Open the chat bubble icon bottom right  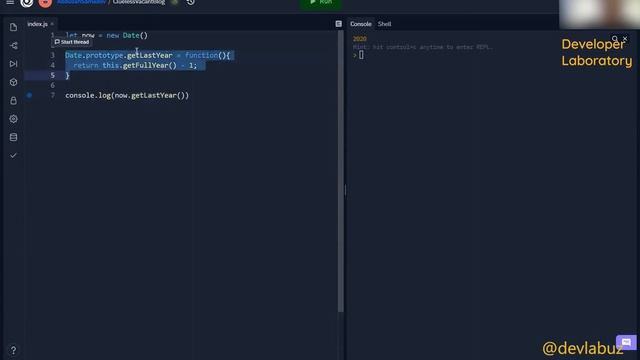click(x=626, y=342)
